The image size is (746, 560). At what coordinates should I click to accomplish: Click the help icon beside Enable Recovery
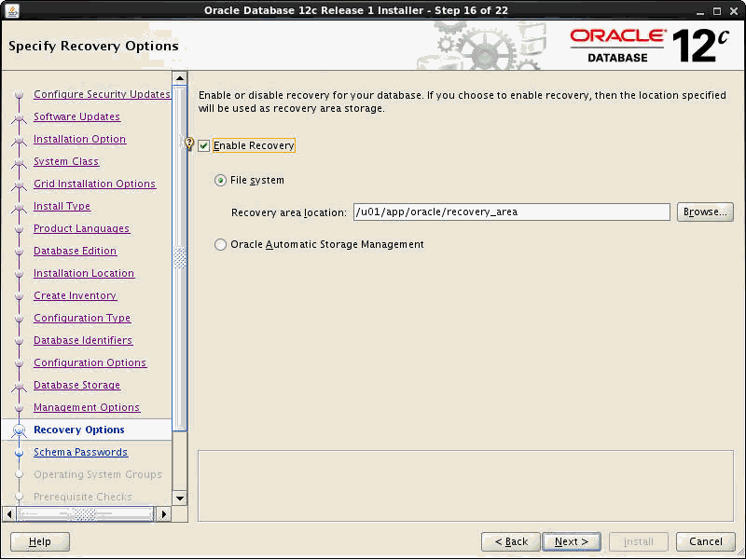(x=188, y=142)
